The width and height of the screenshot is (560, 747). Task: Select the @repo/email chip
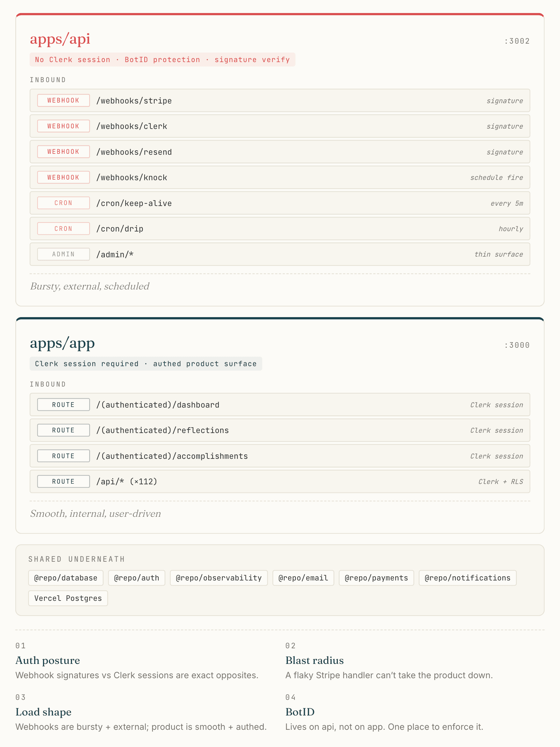[303, 578]
